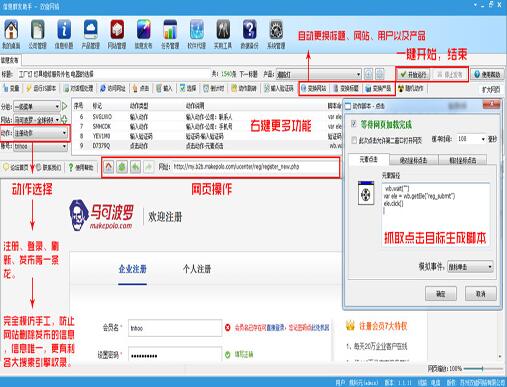Click the 变换网站 switch-website toolbar item
Viewport: 507px width, 387px height.
[x=314, y=88]
